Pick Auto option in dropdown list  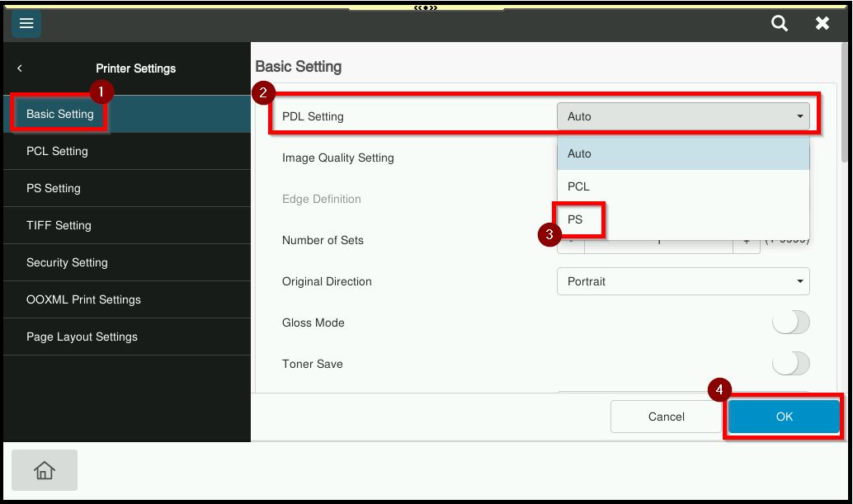pos(580,153)
